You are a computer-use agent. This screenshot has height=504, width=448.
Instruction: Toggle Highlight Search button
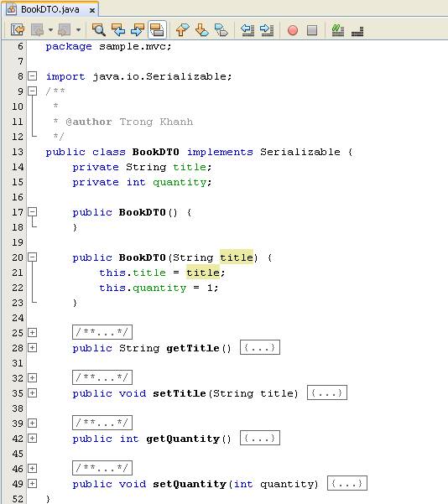coord(157,30)
